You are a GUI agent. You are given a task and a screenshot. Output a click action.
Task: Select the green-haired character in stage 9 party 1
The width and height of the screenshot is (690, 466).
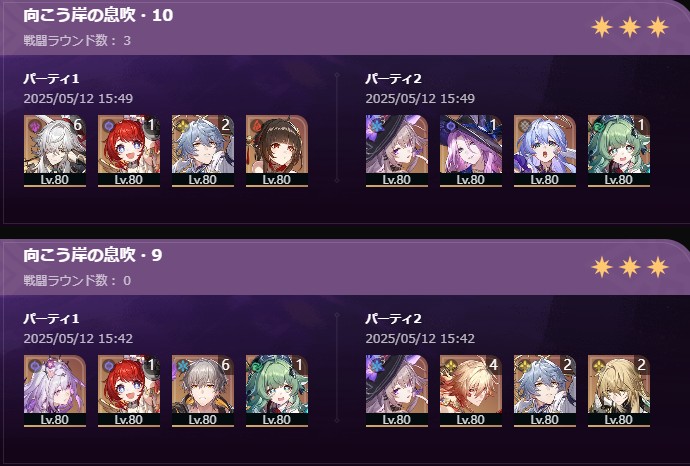pos(276,391)
